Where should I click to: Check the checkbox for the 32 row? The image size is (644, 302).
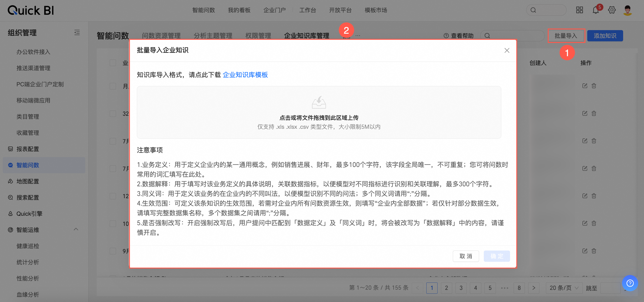tap(113, 114)
